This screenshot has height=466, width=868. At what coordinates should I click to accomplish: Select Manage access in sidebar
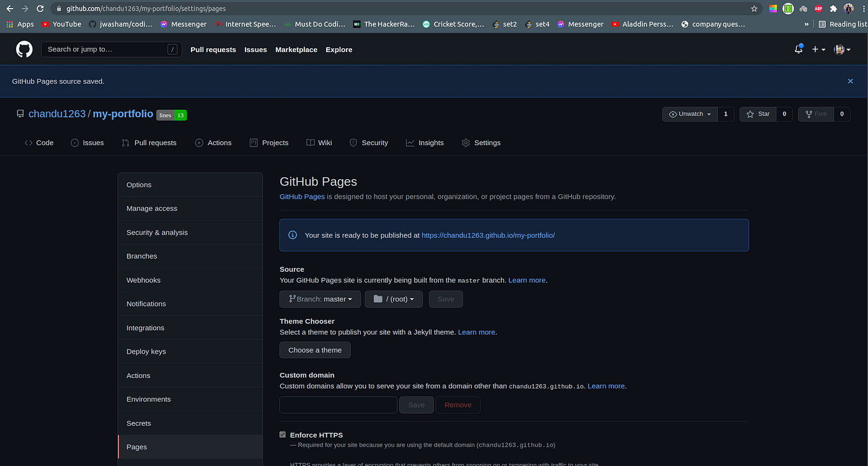click(x=190, y=208)
